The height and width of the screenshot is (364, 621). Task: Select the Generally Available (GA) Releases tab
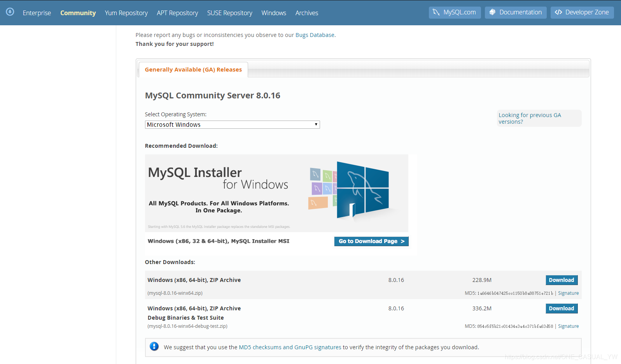point(193,70)
